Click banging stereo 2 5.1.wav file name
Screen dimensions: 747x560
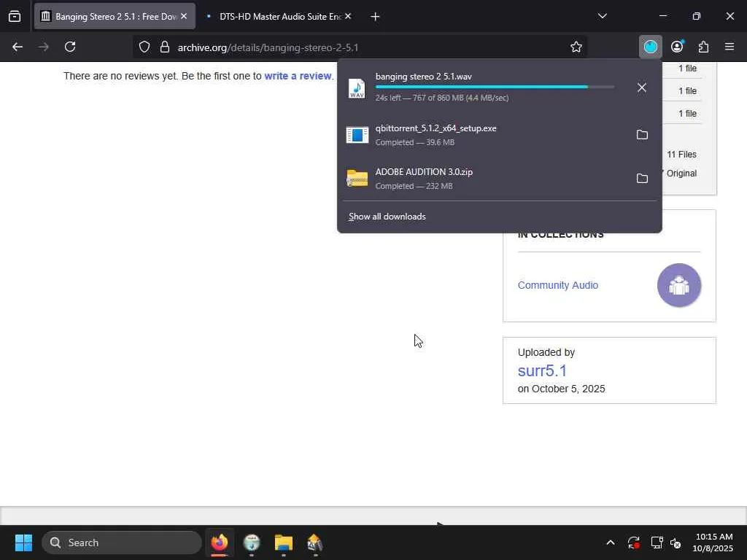click(424, 76)
